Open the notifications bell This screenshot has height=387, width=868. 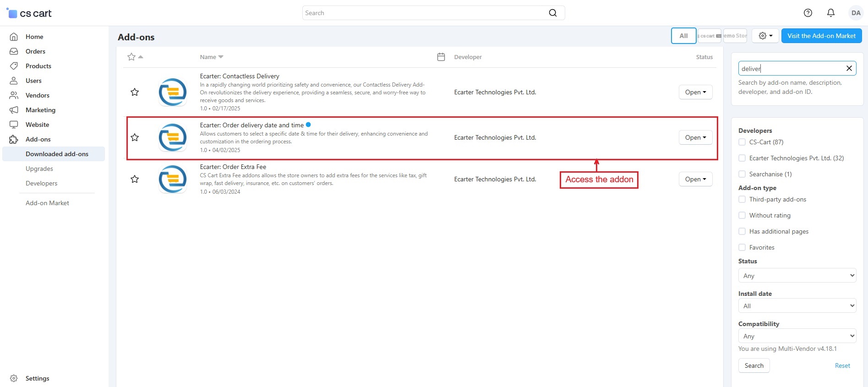pos(831,13)
